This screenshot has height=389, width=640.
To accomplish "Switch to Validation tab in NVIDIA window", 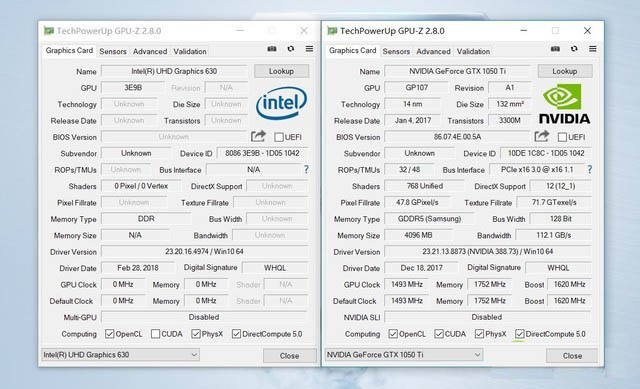I will tap(473, 51).
